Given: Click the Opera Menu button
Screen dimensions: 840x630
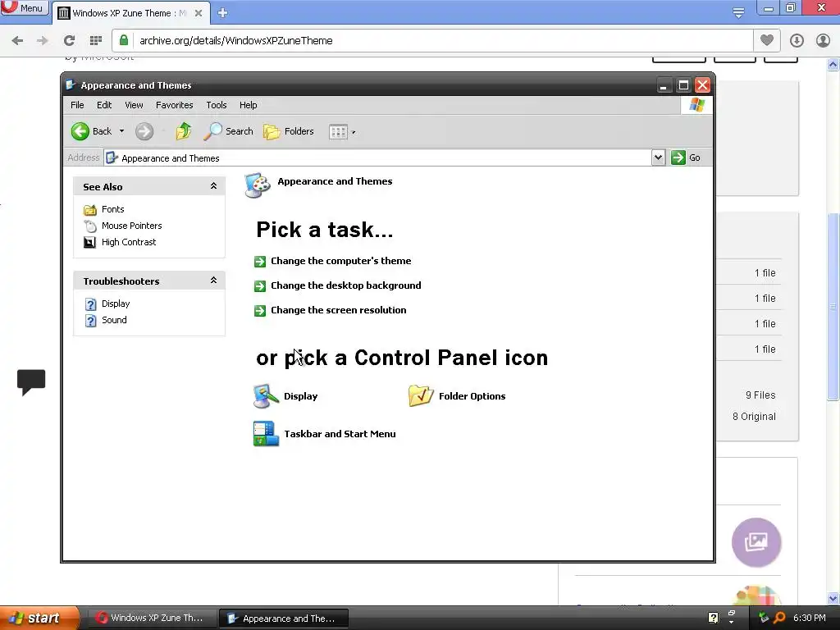Looking at the screenshot, I should coord(24,8).
